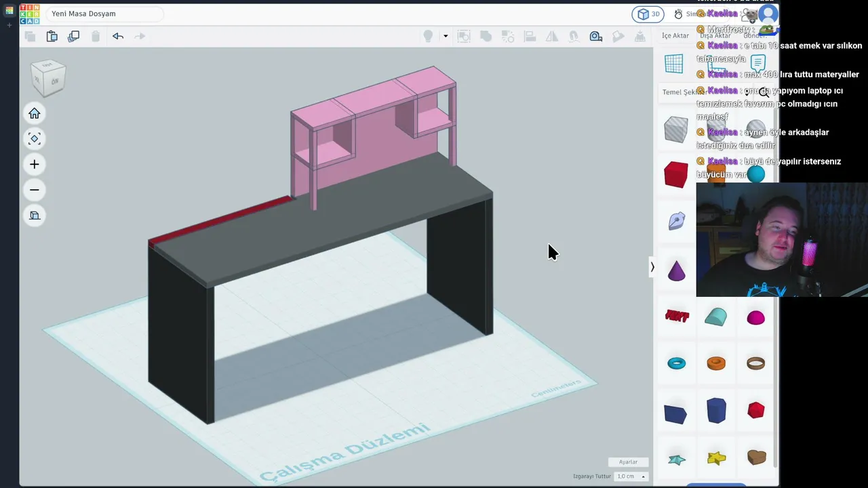The width and height of the screenshot is (868, 488).
Task: Fit all shapes in view
Action: point(35,139)
